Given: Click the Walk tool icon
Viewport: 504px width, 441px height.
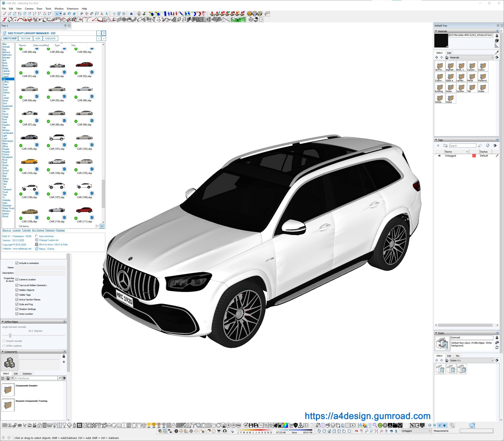Looking at the screenshot, I should coord(396,431).
